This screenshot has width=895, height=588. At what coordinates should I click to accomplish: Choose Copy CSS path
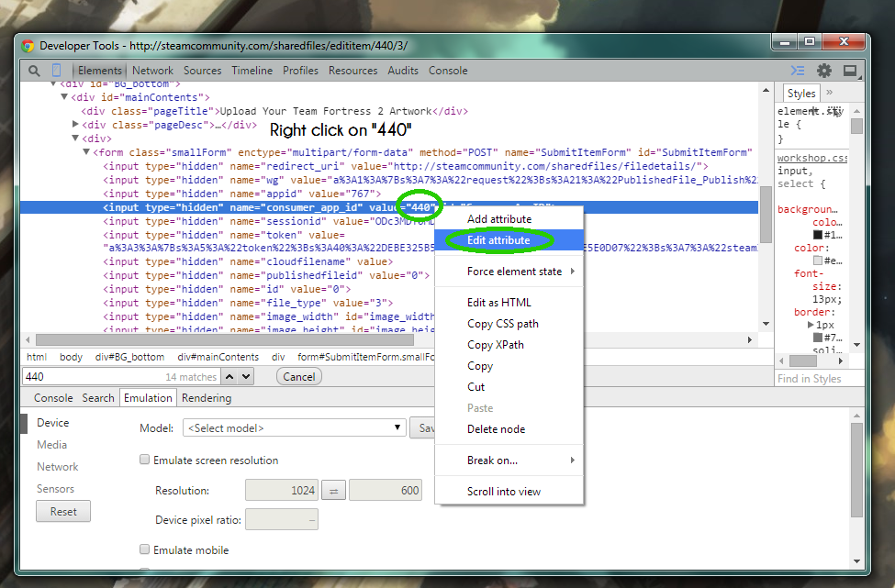tap(509, 324)
